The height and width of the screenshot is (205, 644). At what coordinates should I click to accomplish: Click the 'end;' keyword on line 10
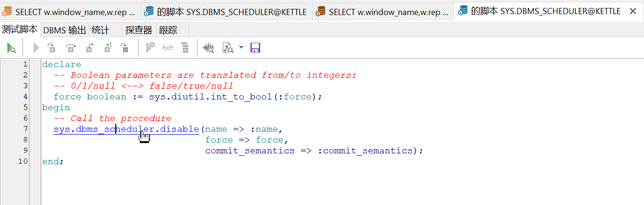[x=53, y=161]
